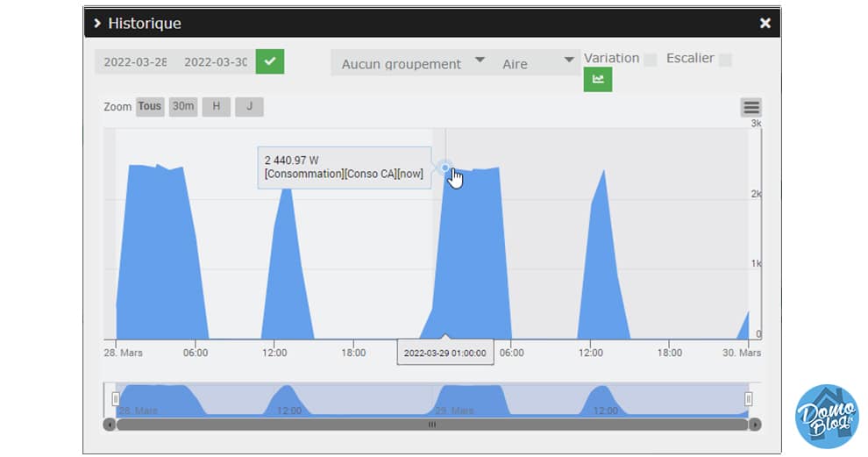Click the Variation label text

coord(611,58)
